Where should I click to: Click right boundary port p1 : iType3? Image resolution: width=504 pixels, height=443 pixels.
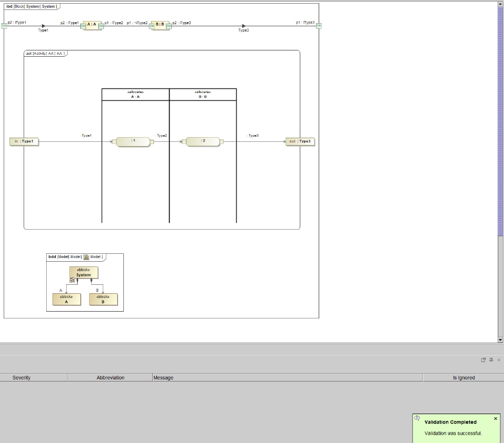click(319, 26)
